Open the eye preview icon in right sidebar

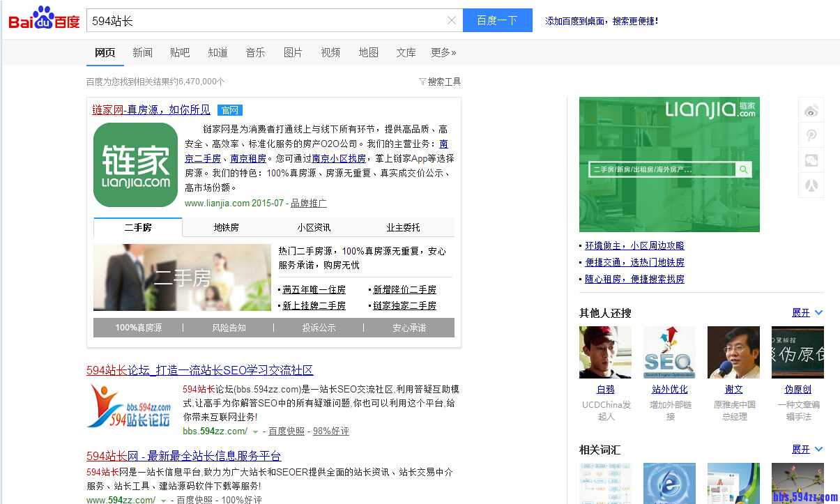(810, 109)
